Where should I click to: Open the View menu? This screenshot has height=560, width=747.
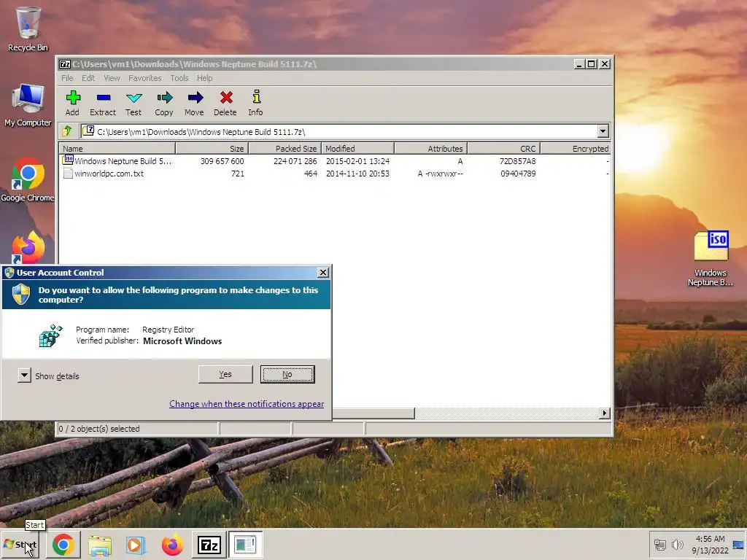112,78
